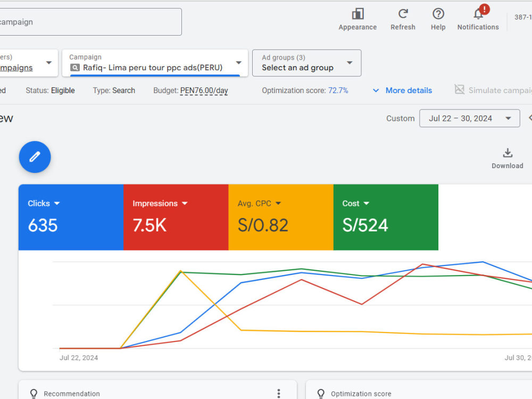Click the Status: Eligible text
This screenshot has height=399, width=532.
pyautogui.click(x=50, y=90)
